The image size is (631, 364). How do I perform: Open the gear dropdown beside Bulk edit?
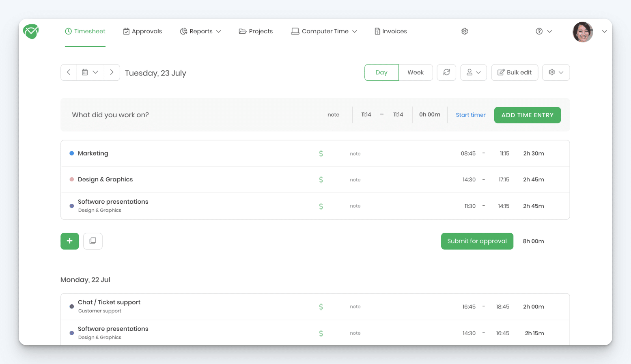click(556, 72)
